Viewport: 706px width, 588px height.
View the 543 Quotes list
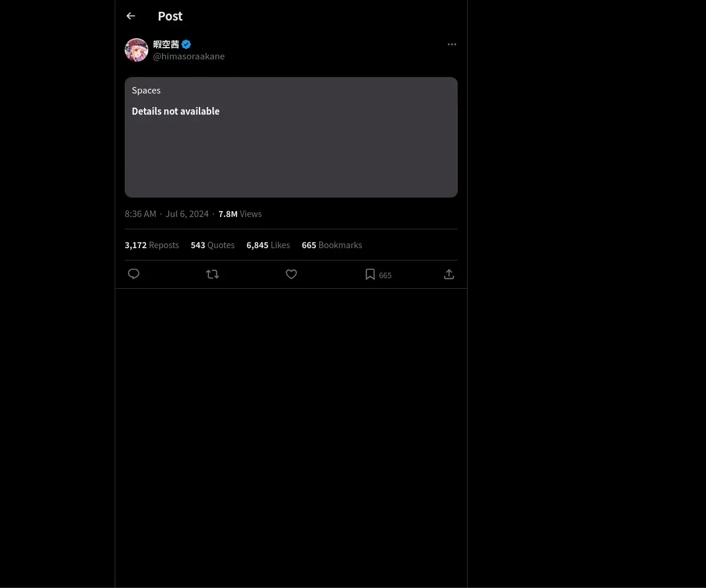click(212, 245)
